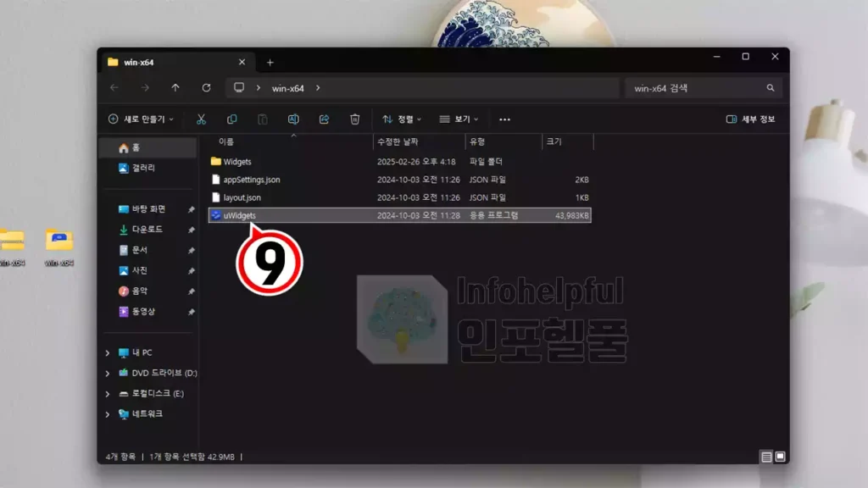The image size is (868, 488).
Task: Switch to details list view icon
Action: (x=766, y=457)
